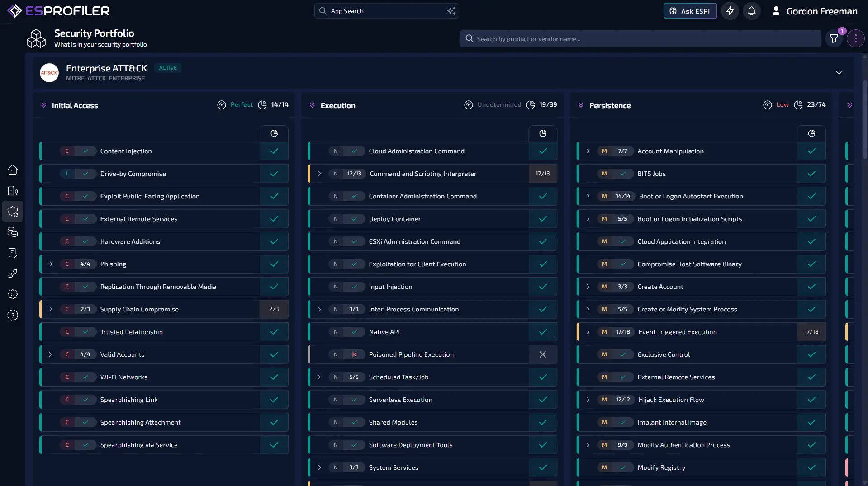Expand the Hijack Execution Flow row
Image resolution: width=868 pixels, height=486 pixels.
point(588,400)
